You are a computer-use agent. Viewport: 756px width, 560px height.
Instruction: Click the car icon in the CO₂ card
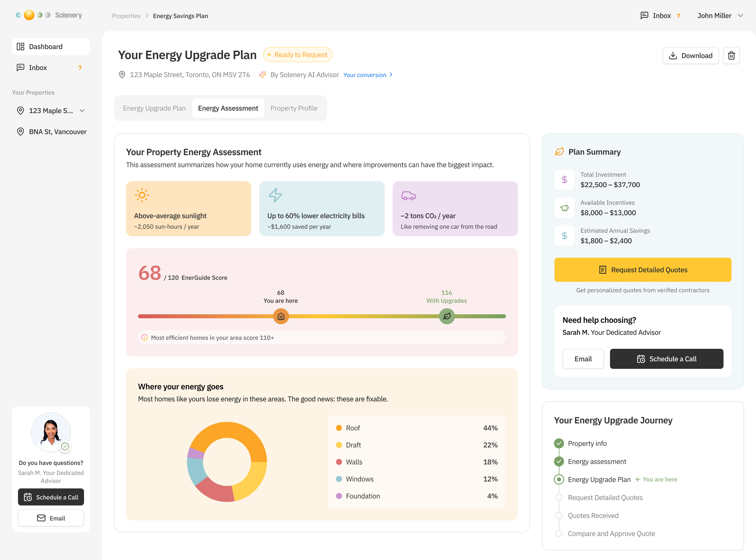click(408, 196)
